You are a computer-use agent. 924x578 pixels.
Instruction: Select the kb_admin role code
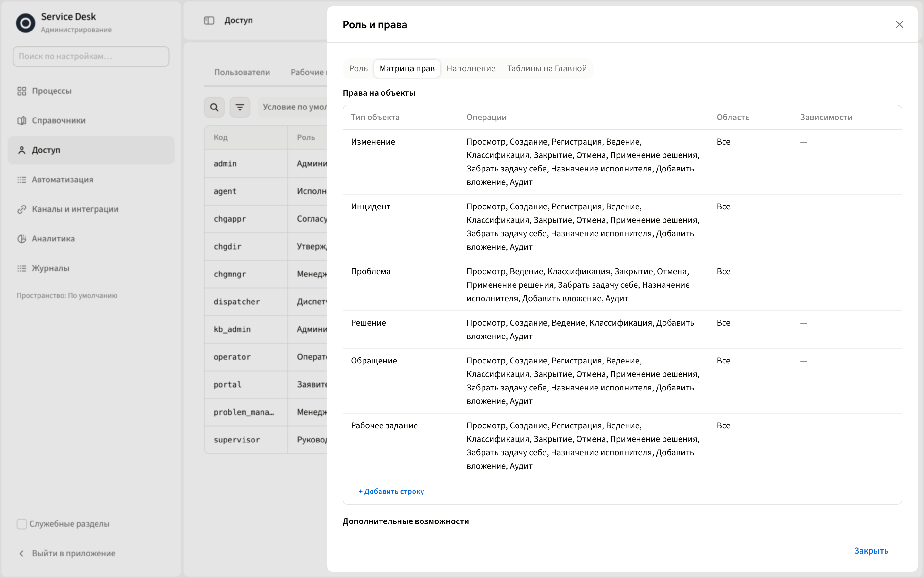[232, 329]
